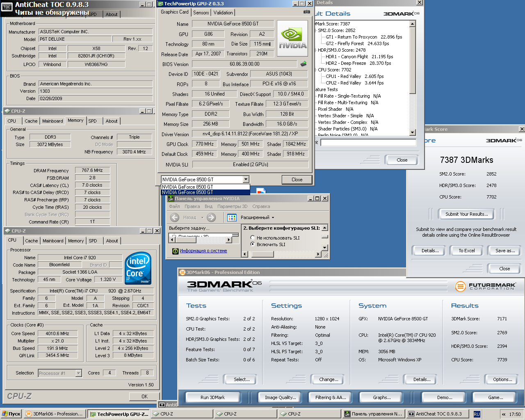Open the Расширенный view mode dropdown
Image resolution: width=525 pixels, height=420 pixels.
point(273,218)
